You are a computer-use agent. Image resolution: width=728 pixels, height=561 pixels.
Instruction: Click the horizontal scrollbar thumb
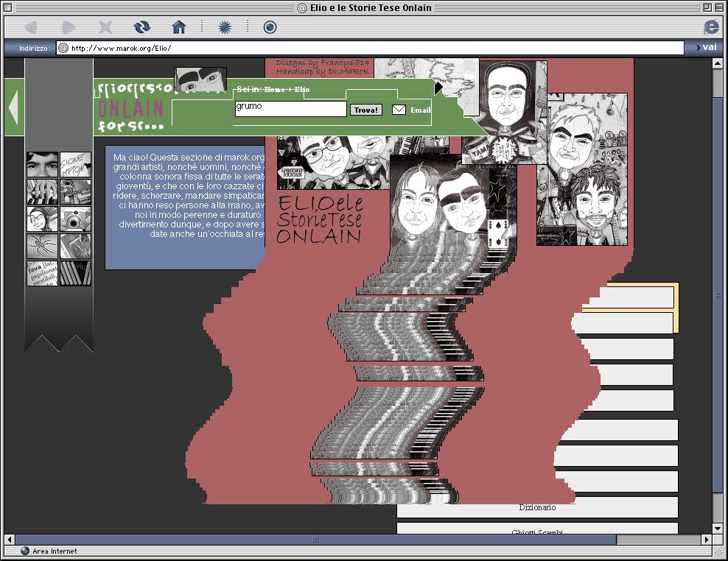(x=315, y=539)
